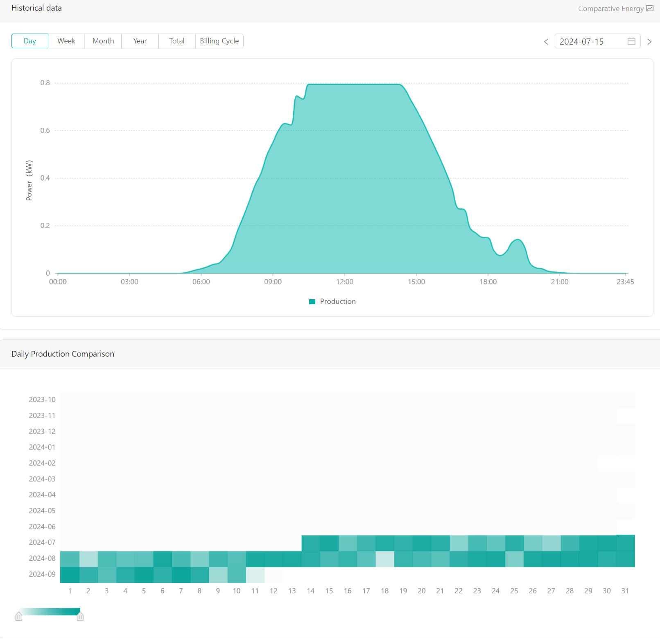660x644 pixels.
Task: Click the Historical data heading
Action: click(36, 8)
